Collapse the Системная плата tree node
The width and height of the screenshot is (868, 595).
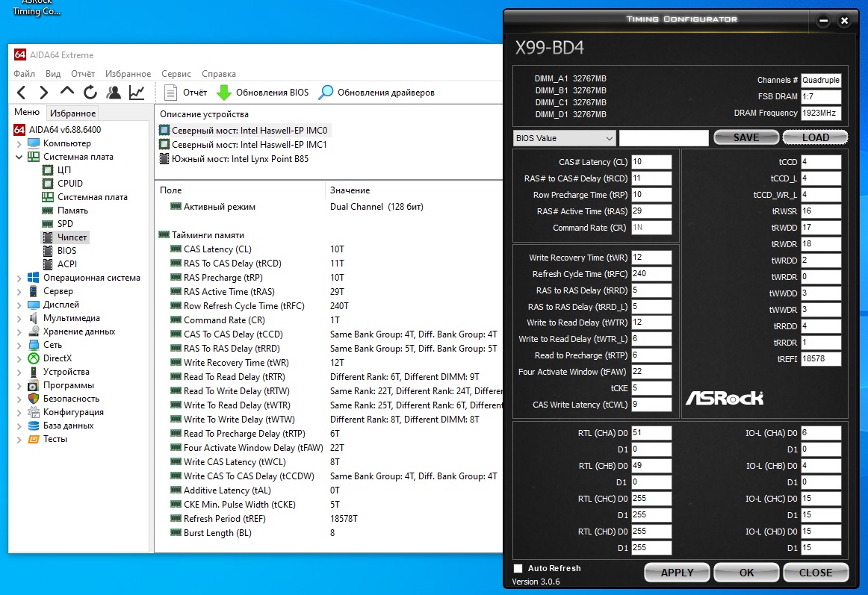click(19, 158)
